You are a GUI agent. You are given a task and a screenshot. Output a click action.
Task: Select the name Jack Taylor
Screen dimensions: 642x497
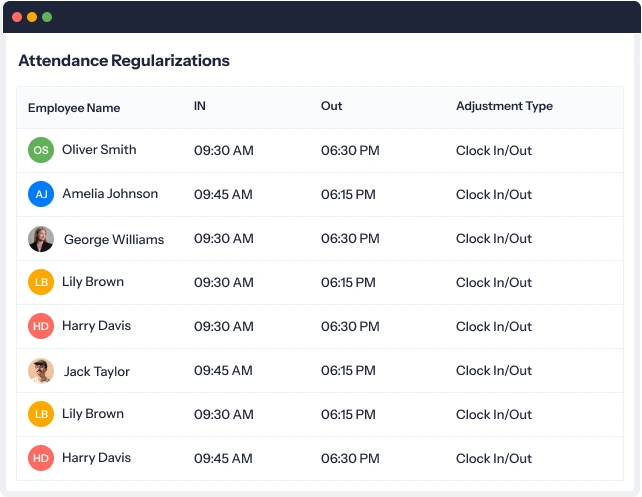[97, 372]
